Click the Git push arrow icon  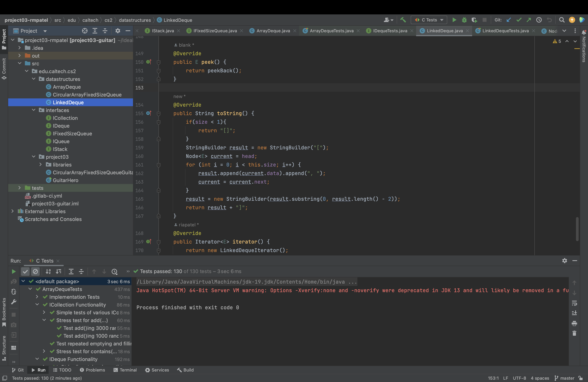pyautogui.click(x=529, y=20)
